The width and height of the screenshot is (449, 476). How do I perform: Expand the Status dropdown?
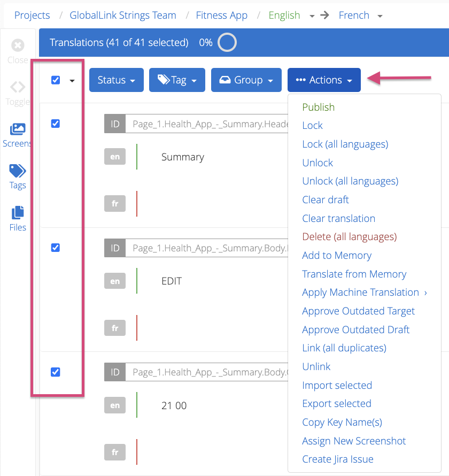coord(117,80)
